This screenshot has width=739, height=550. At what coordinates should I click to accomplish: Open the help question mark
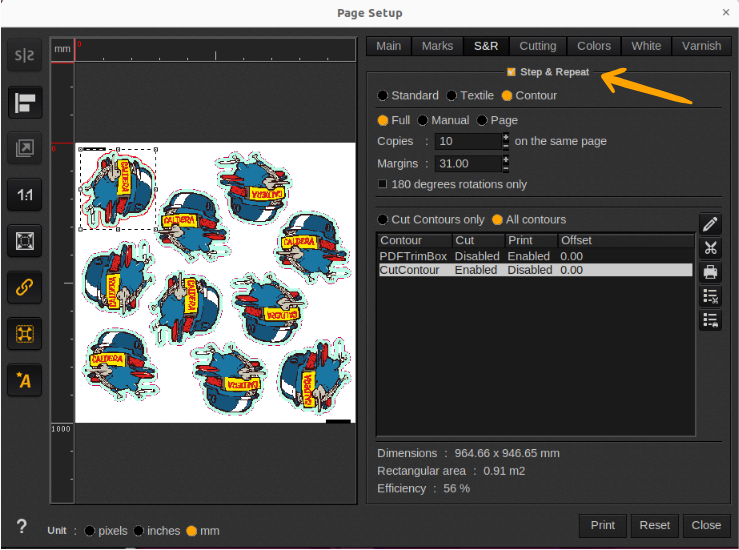[x=22, y=527]
